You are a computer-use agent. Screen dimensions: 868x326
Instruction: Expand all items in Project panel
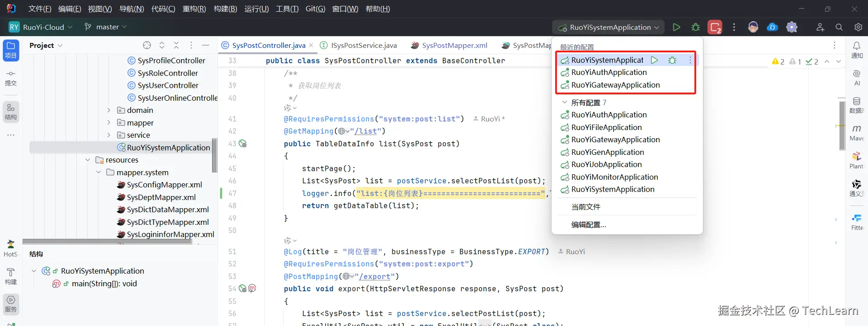pos(162,45)
